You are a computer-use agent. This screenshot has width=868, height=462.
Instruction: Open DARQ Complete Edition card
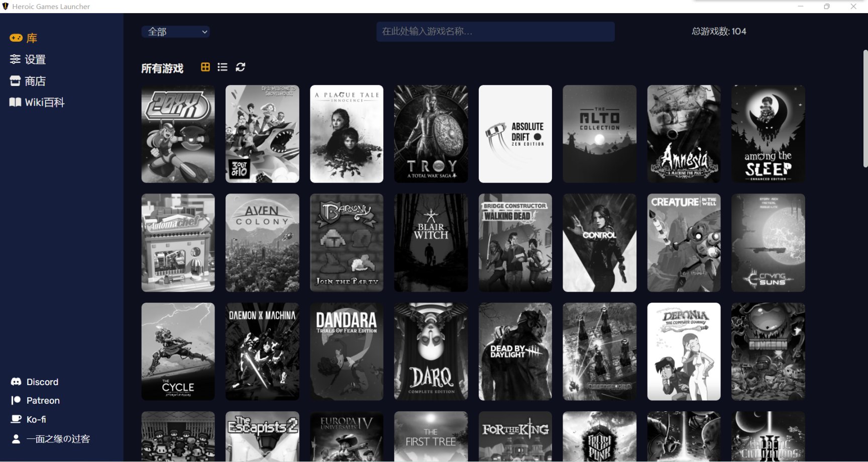click(x=431, y=351)
